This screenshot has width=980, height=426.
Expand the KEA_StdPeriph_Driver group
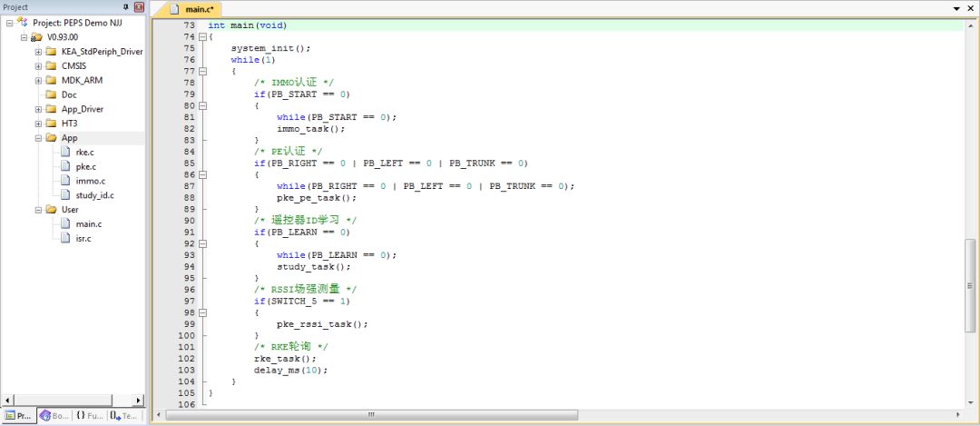(38, 51)
